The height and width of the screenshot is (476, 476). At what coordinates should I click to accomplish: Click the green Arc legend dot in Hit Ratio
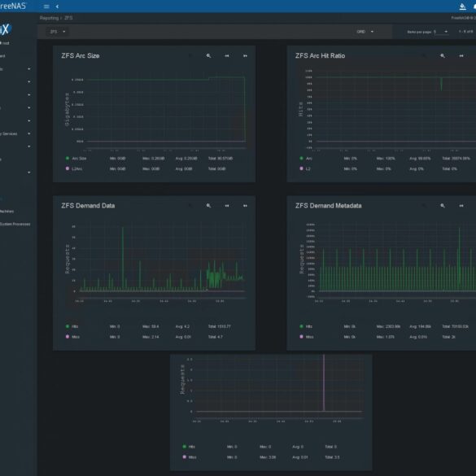click(x=301, y=158)
